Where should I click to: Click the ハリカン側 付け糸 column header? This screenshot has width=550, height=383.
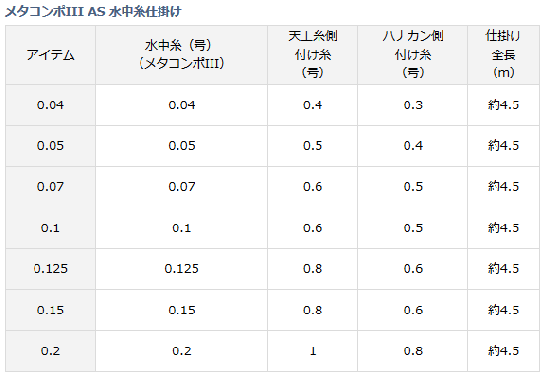pos(412,55)
